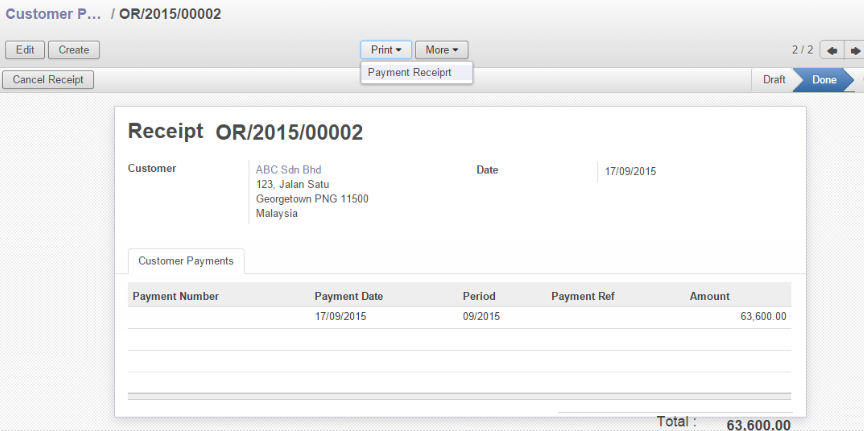Sort by Amount column header

pyautogui.click(x=709, y=296)
